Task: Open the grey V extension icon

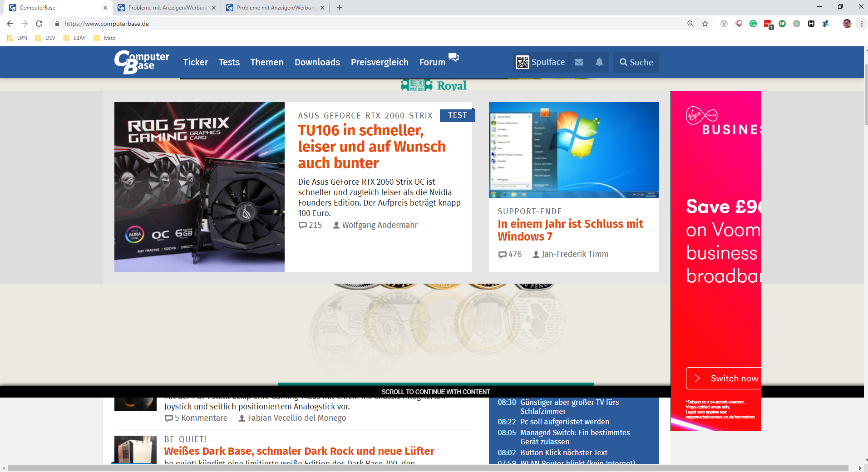Action: tap(724, 24)
